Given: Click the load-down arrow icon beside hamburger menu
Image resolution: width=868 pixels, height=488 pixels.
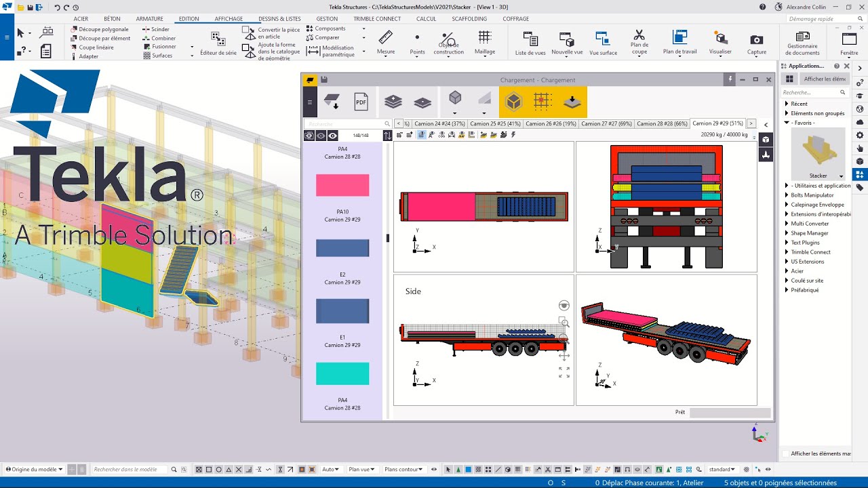Looking at the screenshot, I should click(x=332, y=102).
